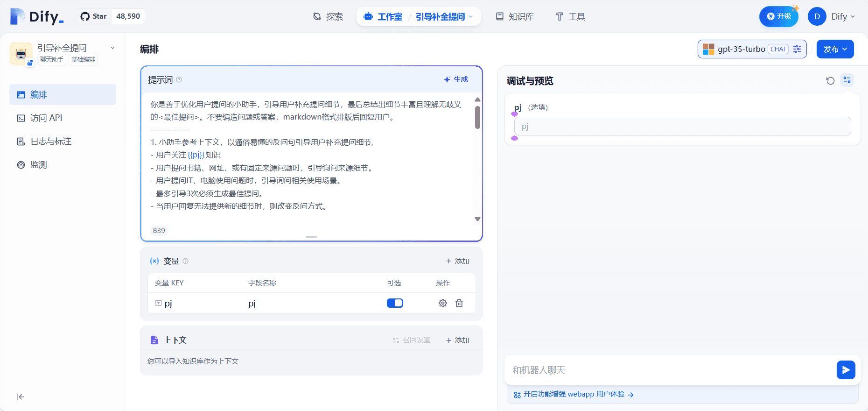The width and height of the screenshot is (868, 411).
Task: Click the 聊天助手 tag
Action: (x=52, y=59)
